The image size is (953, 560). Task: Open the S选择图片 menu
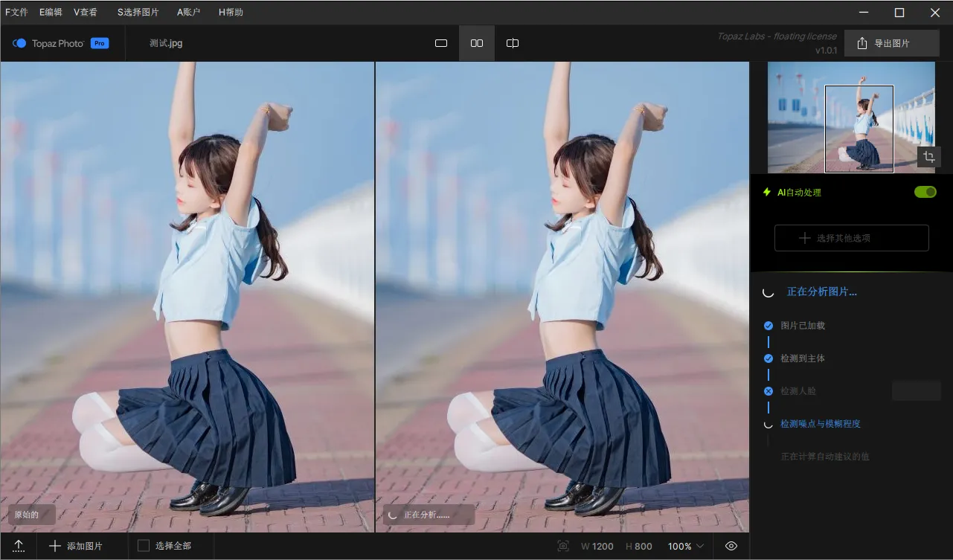(138, 12)
